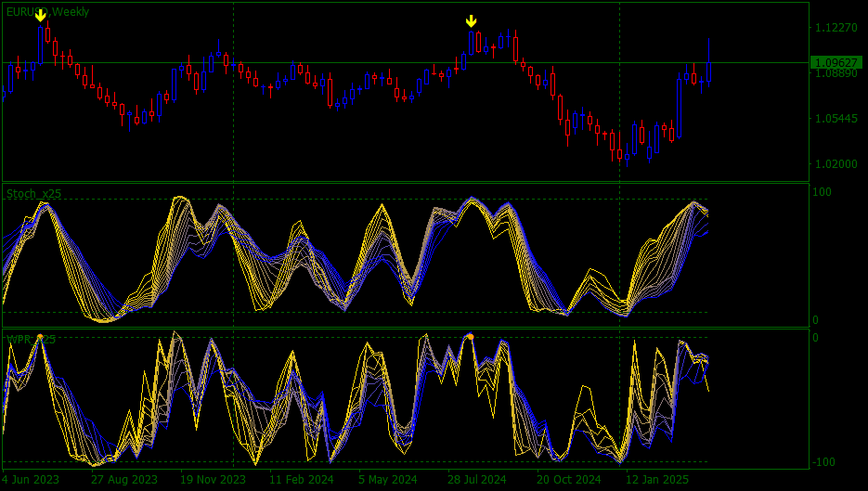Click the 0 level on the Stoch scale
The image size is (868, 491).
pos(815,320)
